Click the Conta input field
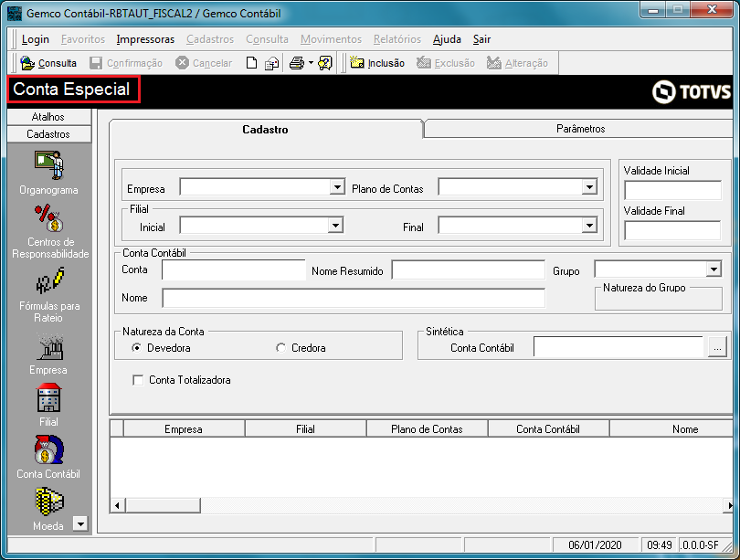The height and width of the screenshot is (560, 740). [x=234, y=269]
